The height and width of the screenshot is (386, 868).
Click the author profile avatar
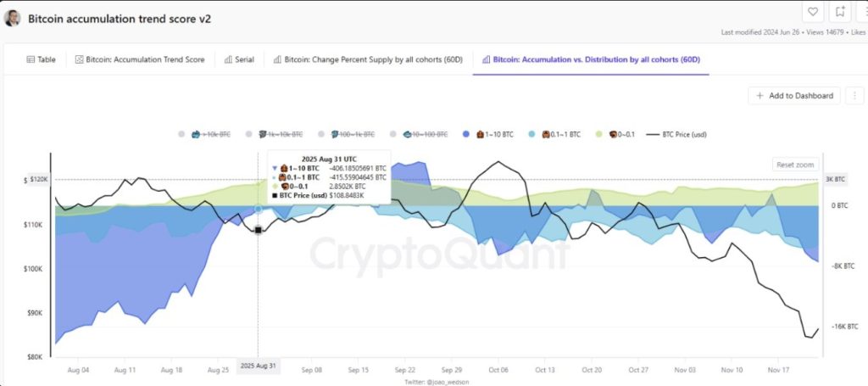(12, 18)
